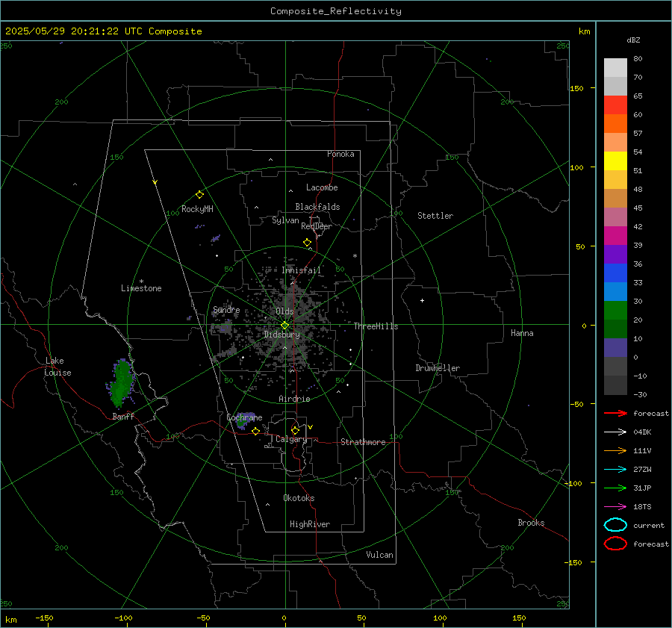
Task: Click the yellow diamond marker below Cochrane
Action: 255,431
